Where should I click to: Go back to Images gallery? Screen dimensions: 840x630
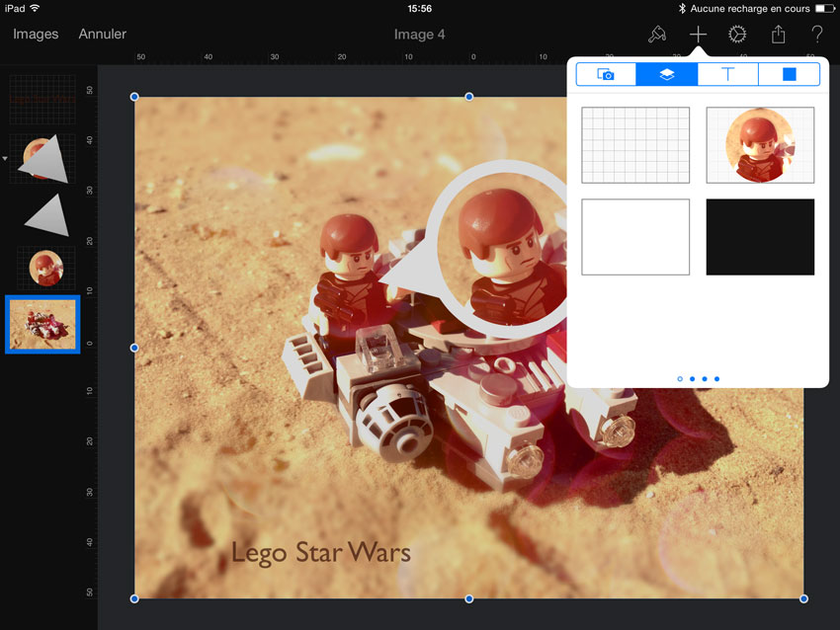tap(36, 35)
